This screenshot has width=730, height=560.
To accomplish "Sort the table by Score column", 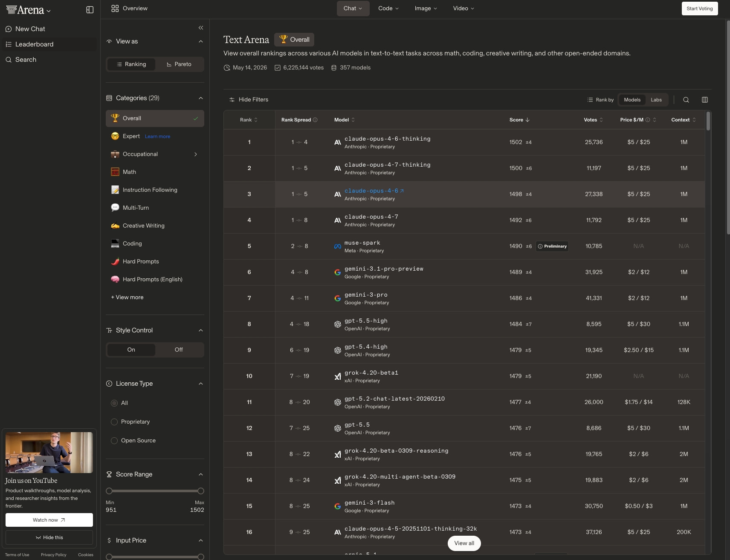I will pyautogui.click(x=519, y=120).
